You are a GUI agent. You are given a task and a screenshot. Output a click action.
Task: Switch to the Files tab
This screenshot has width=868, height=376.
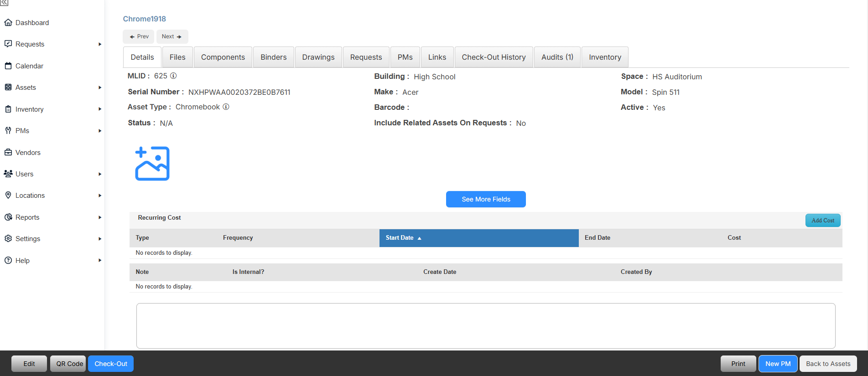pyautogui.click(x=177, y=57)
